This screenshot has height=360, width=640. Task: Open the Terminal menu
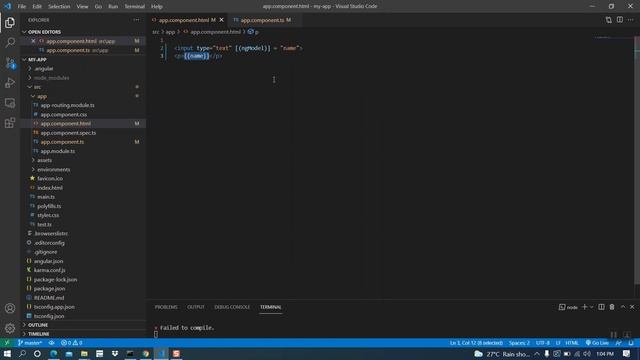pyautogui.click(x=135, y=7)
